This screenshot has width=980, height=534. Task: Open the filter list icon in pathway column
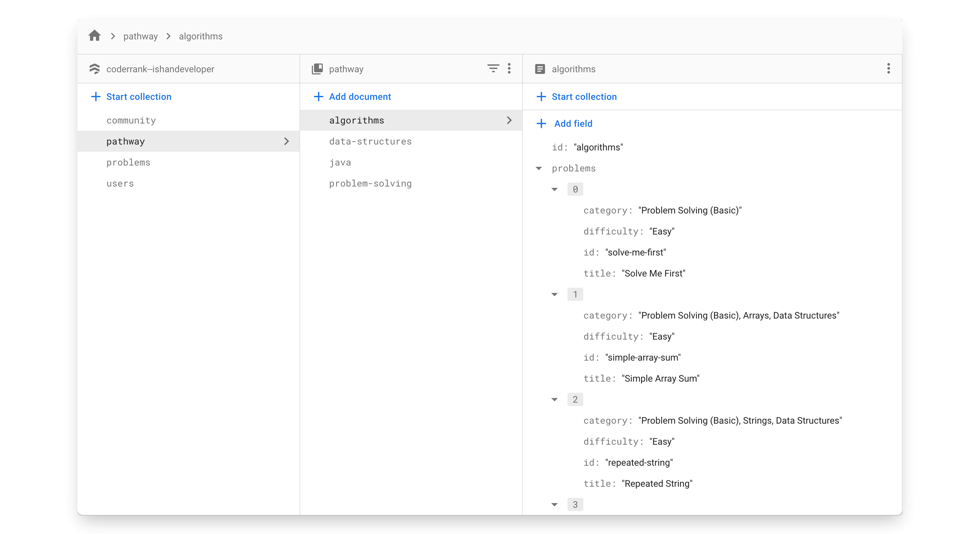(493, 68)
